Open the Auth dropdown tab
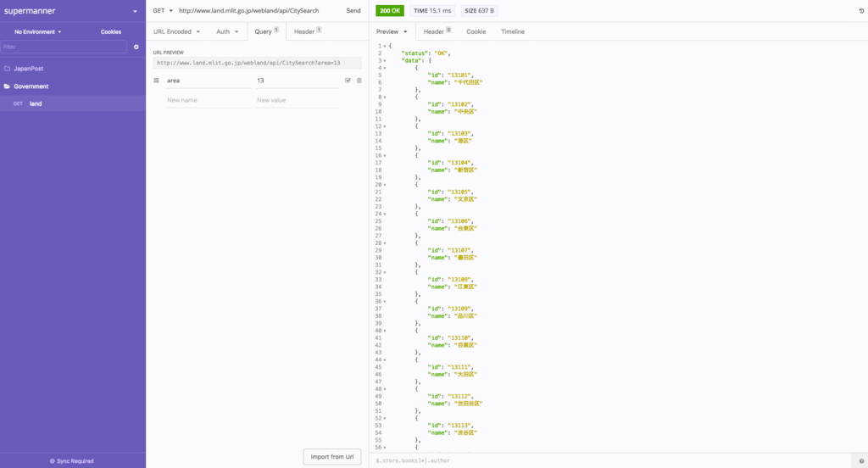Viewport: 868px width, 468px height. pos(227,31)
